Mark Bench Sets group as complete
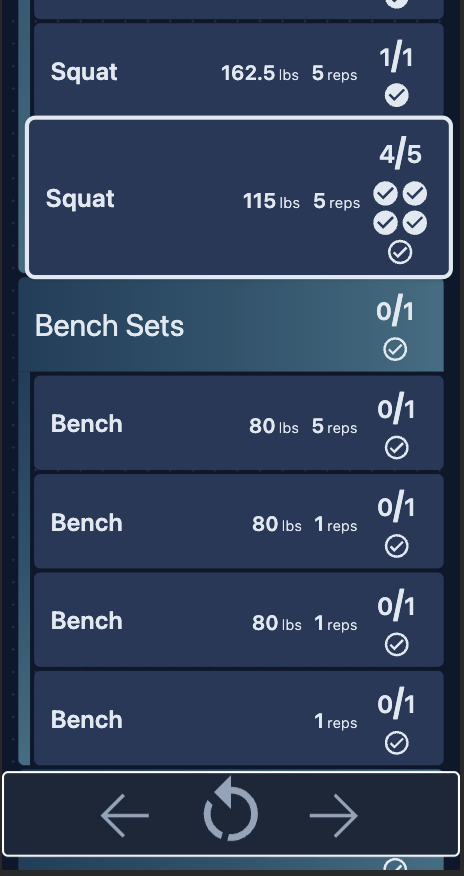The height and width of the screenshot is (876, 464). coord(395,350)
